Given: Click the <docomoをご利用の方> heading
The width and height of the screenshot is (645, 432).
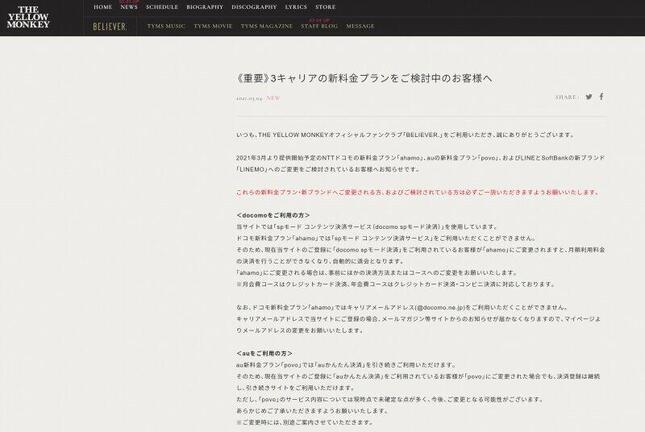Looking at the screenshot, I should pos(273,215).
